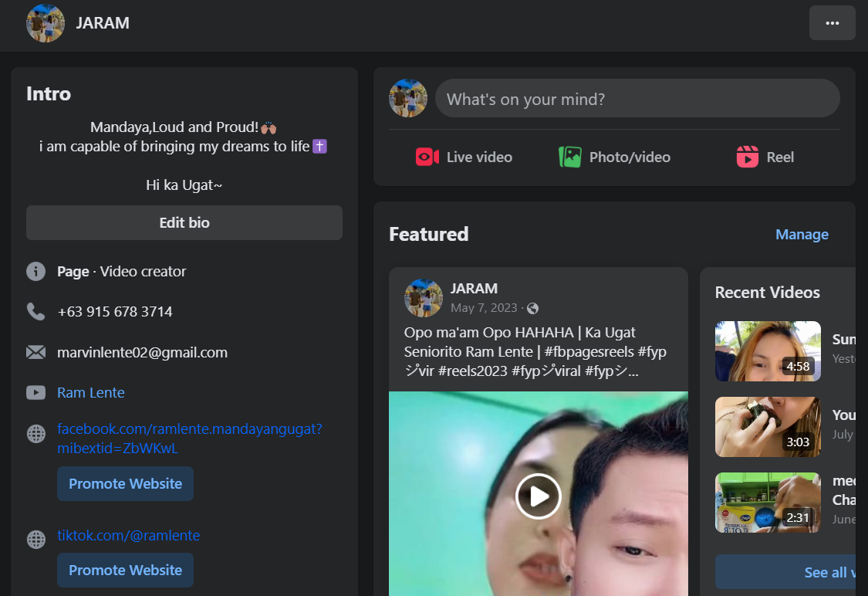The image size is (868, 596).
Task: Open the facebook.com/ramlente.mandayangugat link
Action: coord(189,439)
